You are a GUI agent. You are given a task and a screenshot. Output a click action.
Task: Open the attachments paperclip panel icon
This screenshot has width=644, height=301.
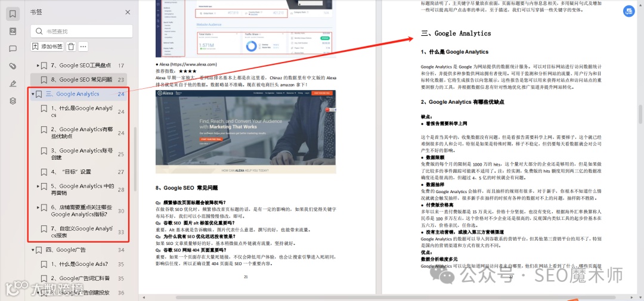point(13,66)
